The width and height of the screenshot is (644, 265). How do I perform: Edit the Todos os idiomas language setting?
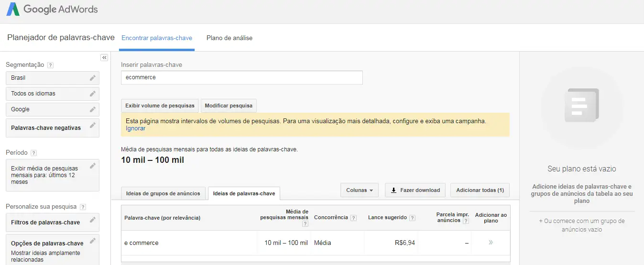point(93,94)
